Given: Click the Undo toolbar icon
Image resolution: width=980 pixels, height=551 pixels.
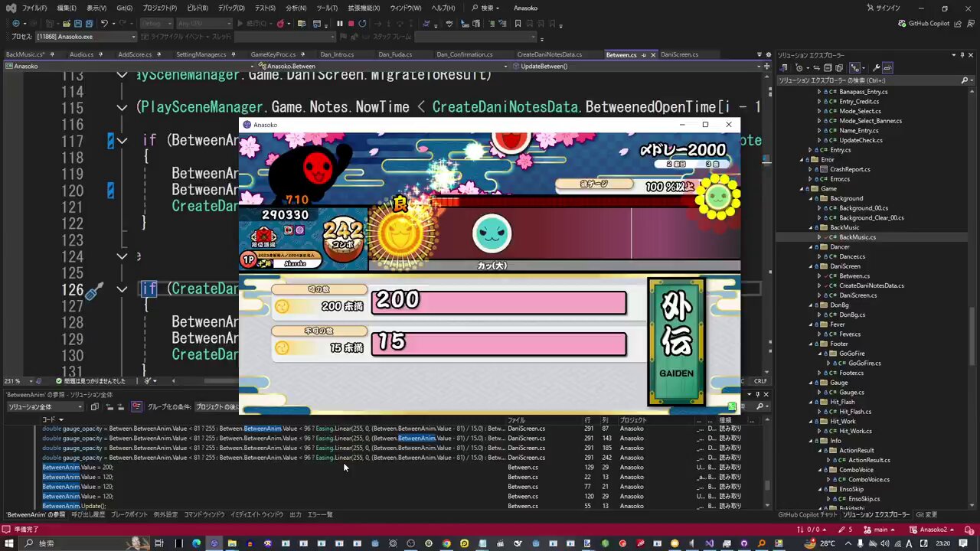Looking at the screenshot, I should click(x=104, y=24).
